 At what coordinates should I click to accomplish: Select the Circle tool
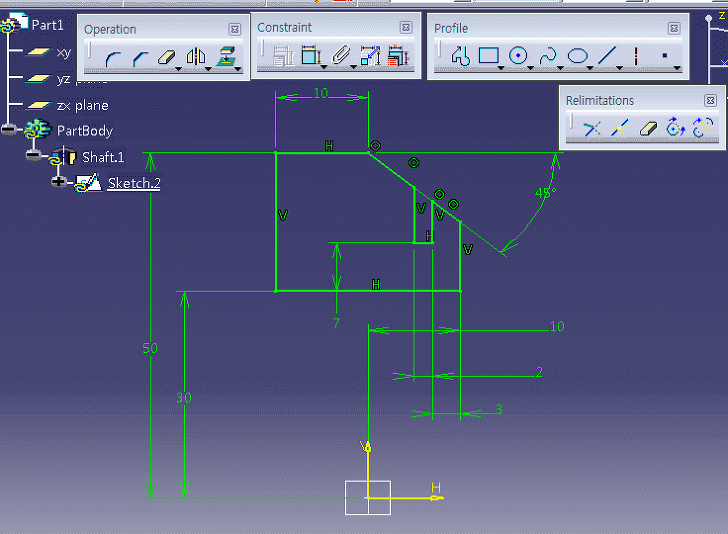pyautogui.click(x=518, y=55)
